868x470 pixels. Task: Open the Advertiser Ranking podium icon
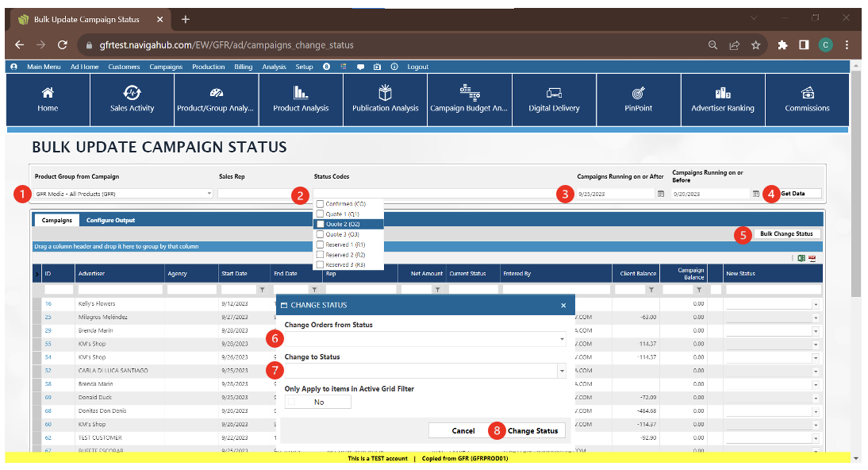point(722,92)
